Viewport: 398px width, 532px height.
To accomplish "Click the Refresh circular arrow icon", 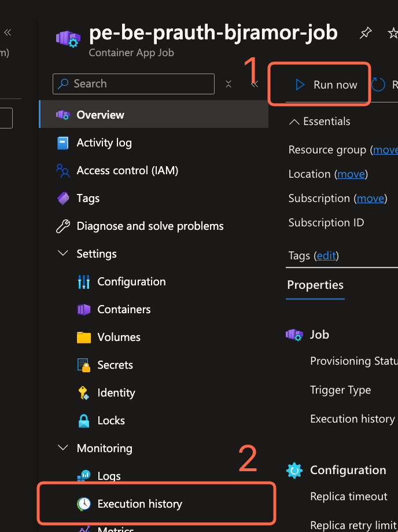I will [378, 85].
